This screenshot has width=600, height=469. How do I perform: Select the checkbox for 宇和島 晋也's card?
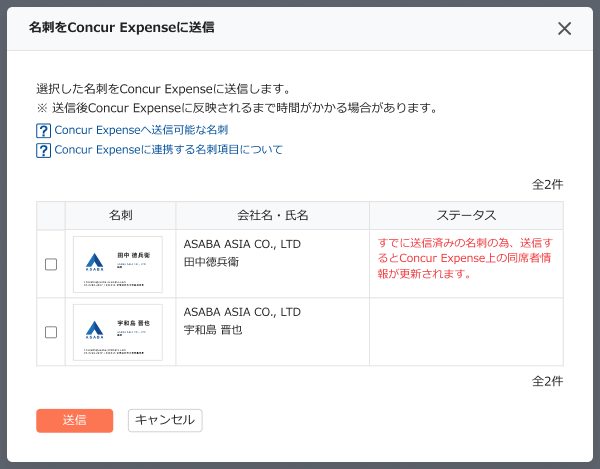[x=51, y=332]
